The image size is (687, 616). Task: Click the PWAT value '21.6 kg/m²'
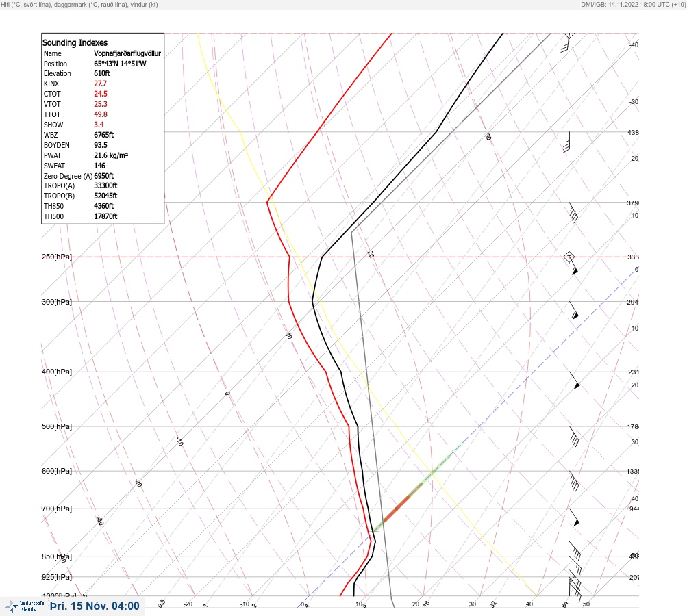[111, 155]
